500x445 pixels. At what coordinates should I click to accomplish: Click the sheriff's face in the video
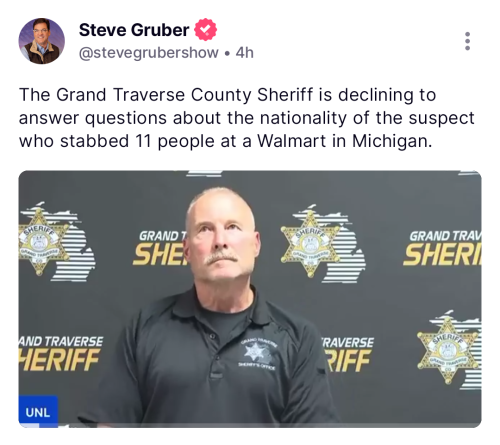(221, 237)
